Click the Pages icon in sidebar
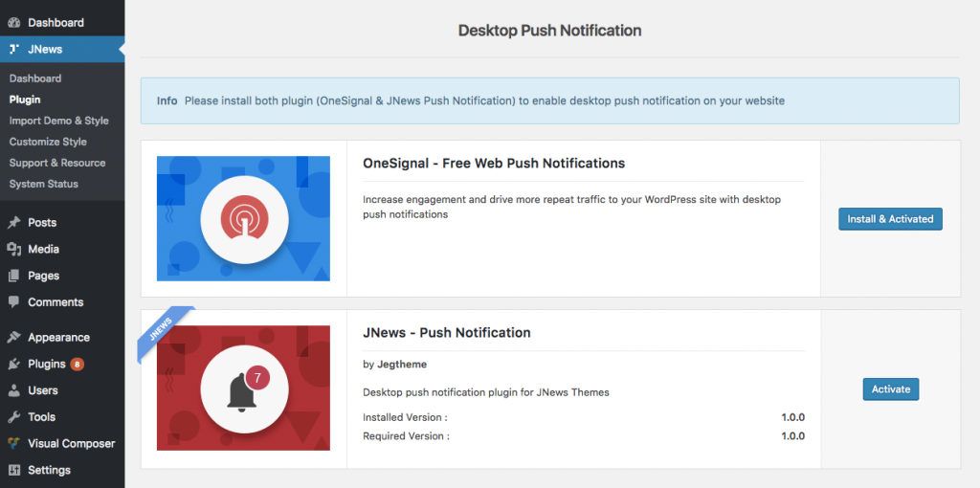 (x=13, y=276)
